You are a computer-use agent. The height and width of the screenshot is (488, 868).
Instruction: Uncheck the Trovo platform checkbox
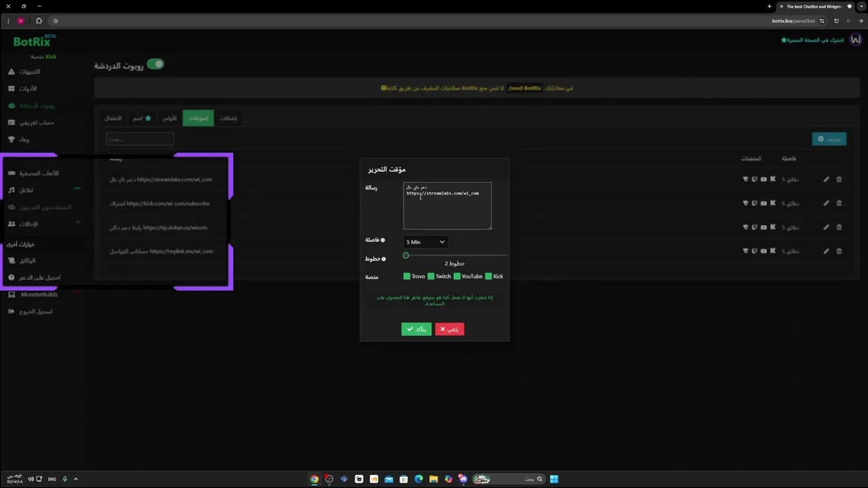click(407, 277)
